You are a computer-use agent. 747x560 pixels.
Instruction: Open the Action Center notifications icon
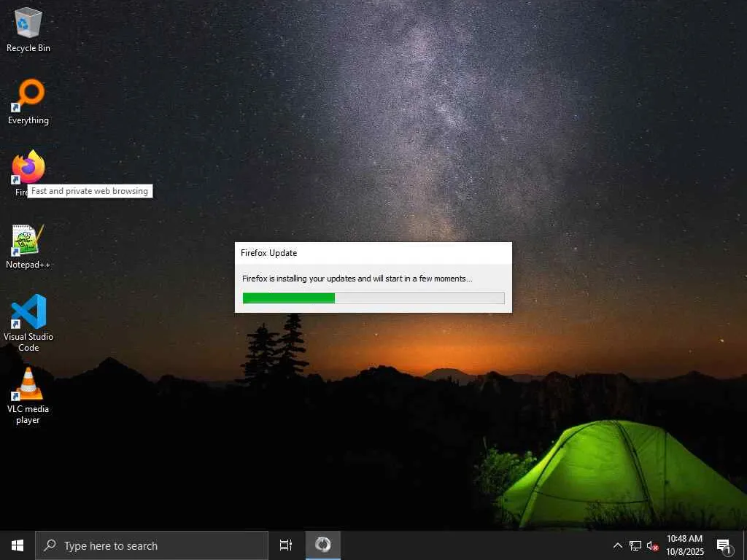coord(724,545)
